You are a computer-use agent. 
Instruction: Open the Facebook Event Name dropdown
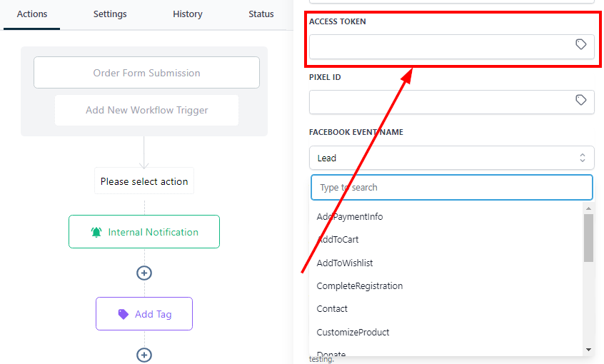[451, 158]
